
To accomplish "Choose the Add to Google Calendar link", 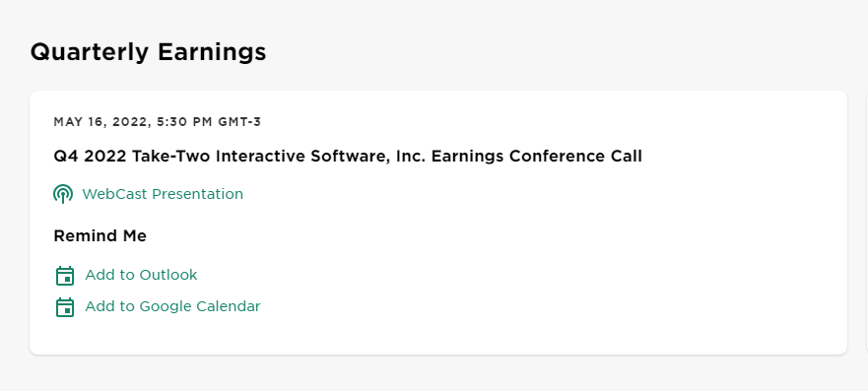I will pos(172,306).
